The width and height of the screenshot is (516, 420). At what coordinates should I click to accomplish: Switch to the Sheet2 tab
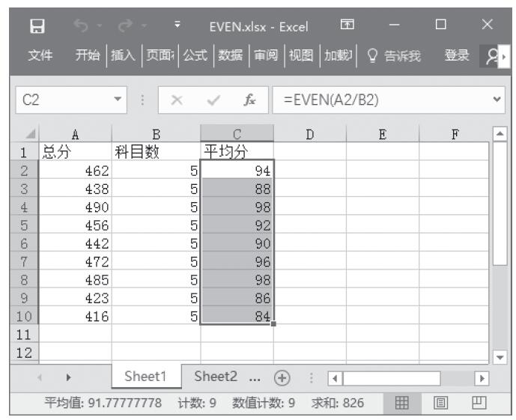216,377
